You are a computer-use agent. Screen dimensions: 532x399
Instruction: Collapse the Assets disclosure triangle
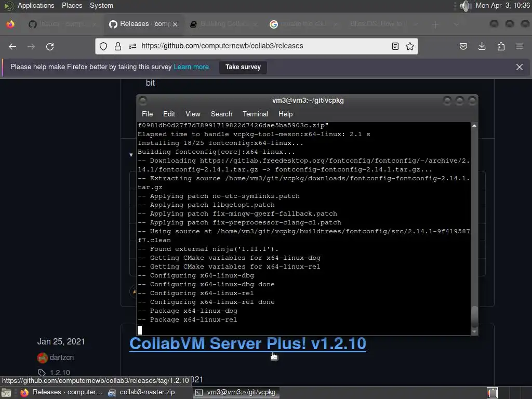(x=131, y=155)
